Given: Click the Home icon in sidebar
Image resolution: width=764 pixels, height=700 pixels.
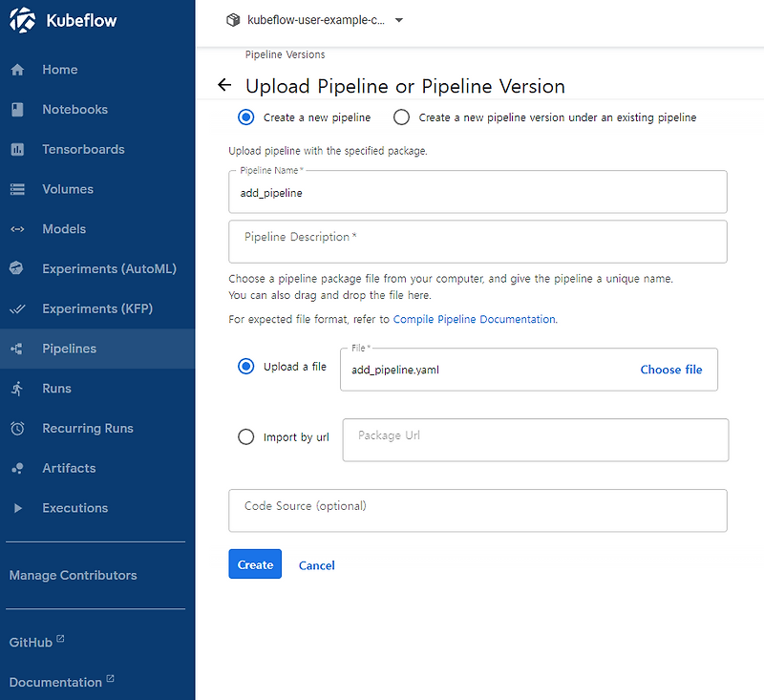Looking at the screenshot, I should click(17, 70).
